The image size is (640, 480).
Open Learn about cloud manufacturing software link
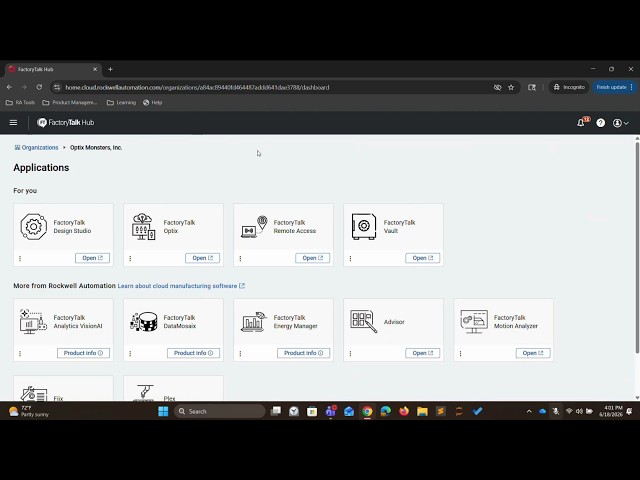click(x=181, y=286)
